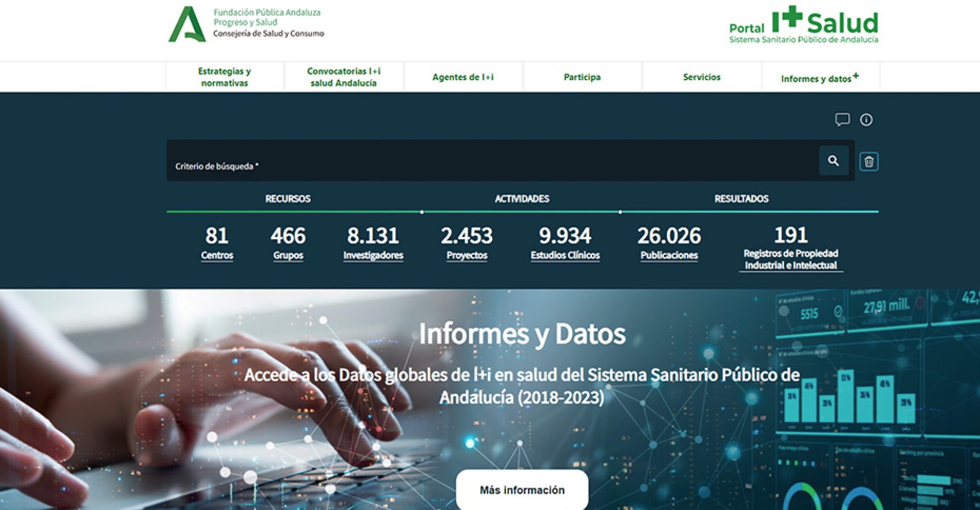
Task: Open the Participa menu item
Action: pyautogui.click(x=582, y=77)
